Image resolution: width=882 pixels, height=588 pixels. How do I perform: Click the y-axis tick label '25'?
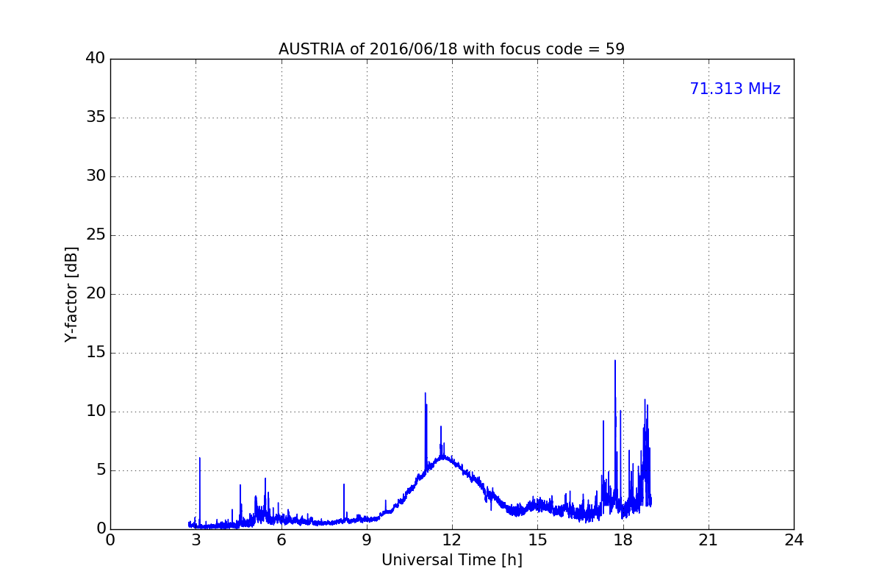pyautogui.click(x=96, y=235)
